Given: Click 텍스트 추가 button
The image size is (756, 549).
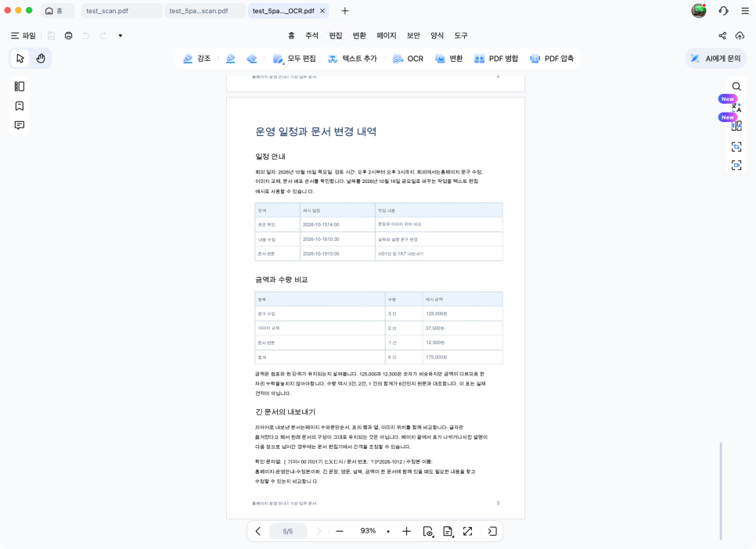Looking at the screenshot, I should point(352,59).
